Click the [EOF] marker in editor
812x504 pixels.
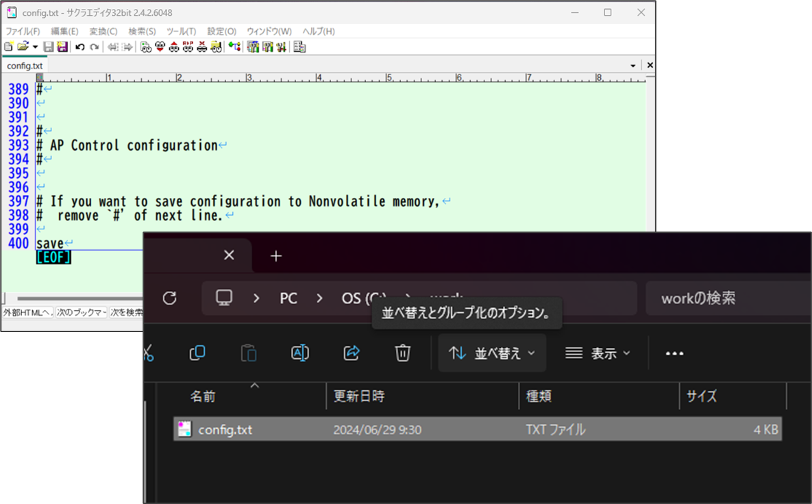[x=53, y=257]
